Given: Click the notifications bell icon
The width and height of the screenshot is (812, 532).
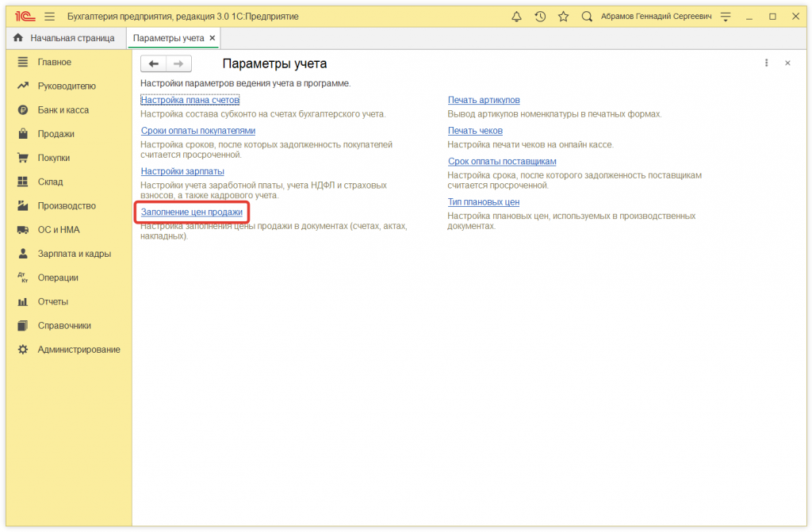Looking at the screenshot, I should click(517, 16).
